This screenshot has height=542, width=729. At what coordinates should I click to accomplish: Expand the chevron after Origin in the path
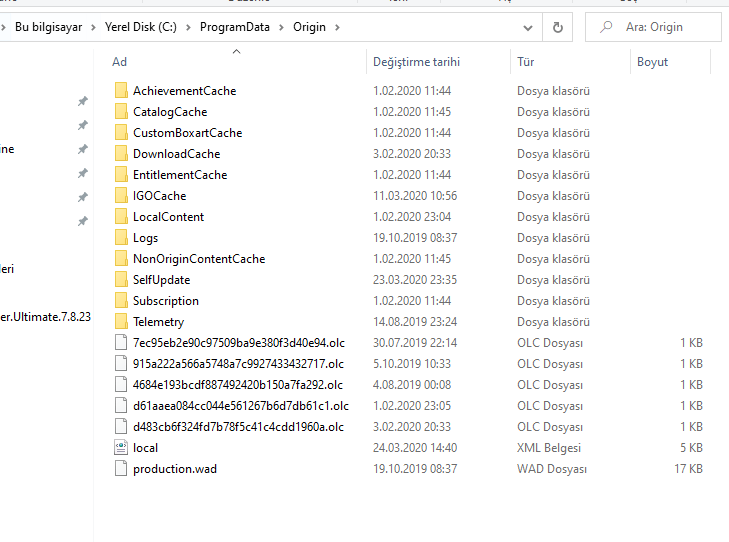tap(337, 27)
